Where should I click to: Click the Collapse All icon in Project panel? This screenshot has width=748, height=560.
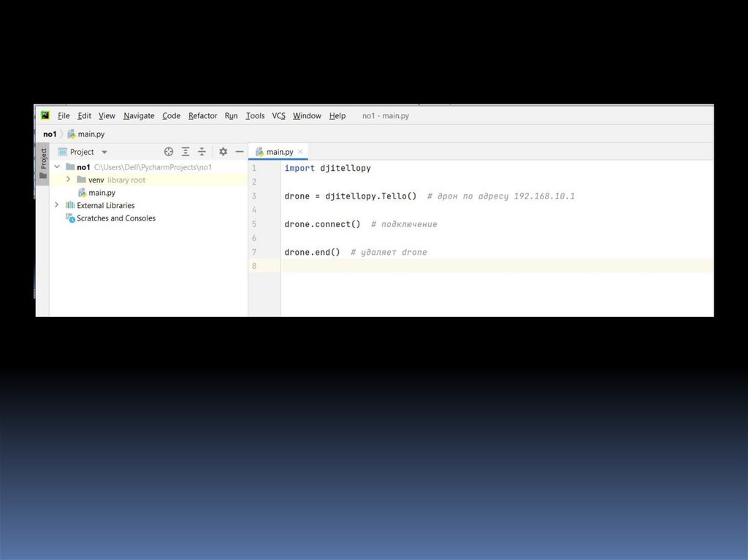pyautogui.click(x=202, y=152)
